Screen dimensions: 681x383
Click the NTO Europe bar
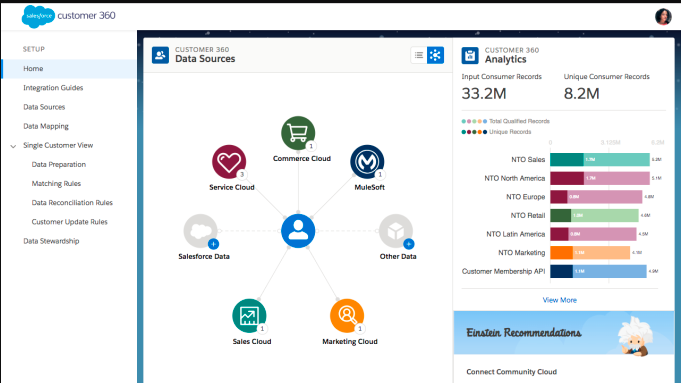(596, 197)
